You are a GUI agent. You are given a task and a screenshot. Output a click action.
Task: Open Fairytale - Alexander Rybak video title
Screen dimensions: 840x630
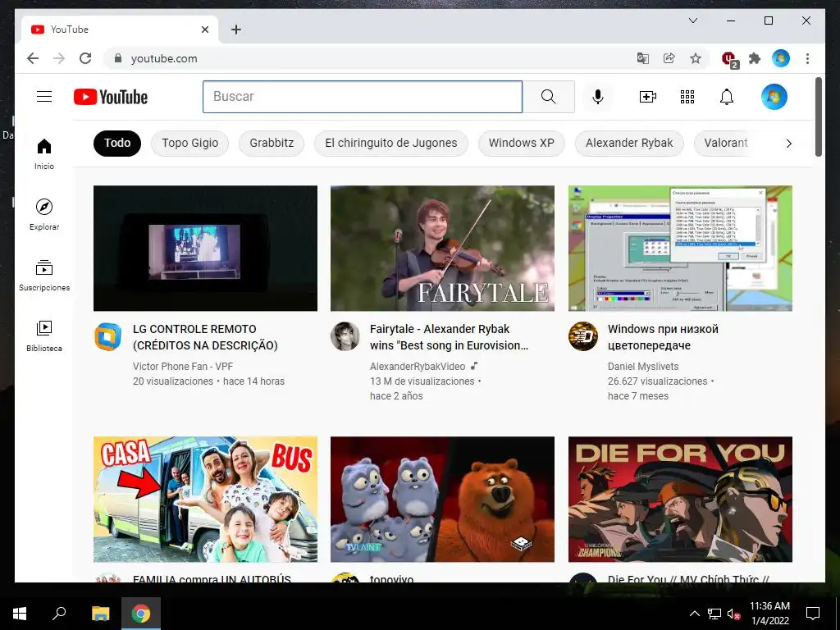(449, 337)
